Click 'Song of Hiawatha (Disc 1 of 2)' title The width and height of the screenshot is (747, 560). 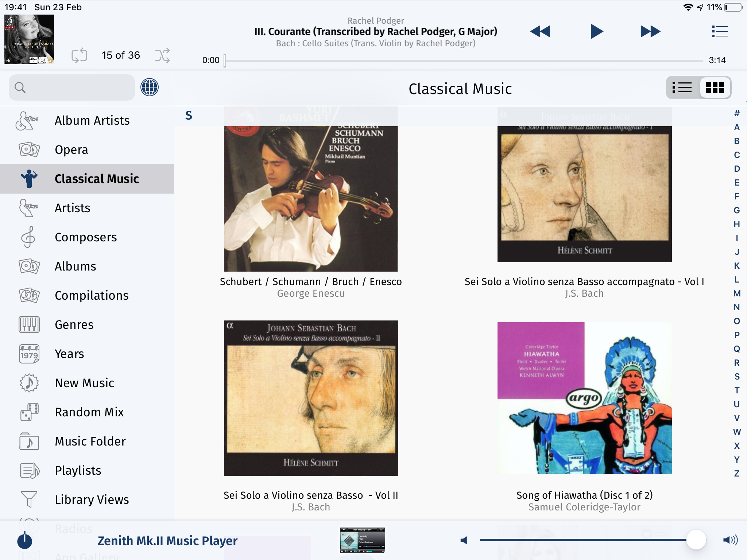584,495
